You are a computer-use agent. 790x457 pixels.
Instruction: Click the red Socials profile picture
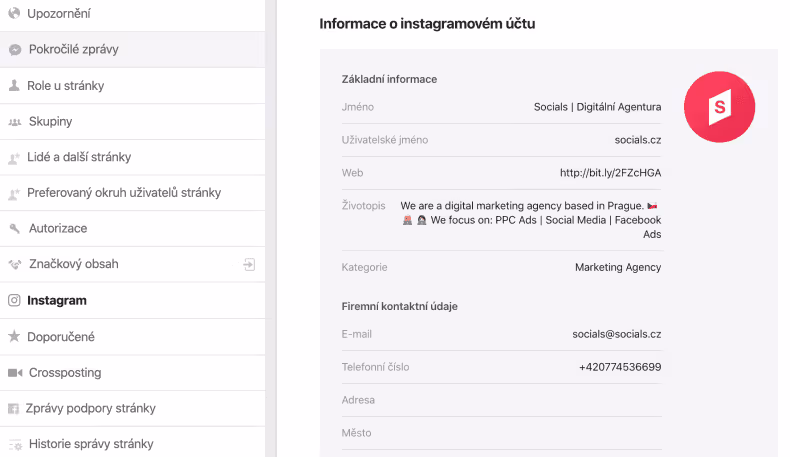pyautogui.click(x=719, y=107)
